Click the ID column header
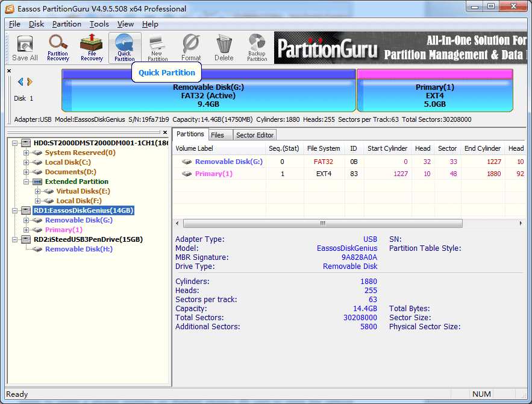The width and height of the screenshot is (532, 404). pyautogui.click(x=354, y=148)
